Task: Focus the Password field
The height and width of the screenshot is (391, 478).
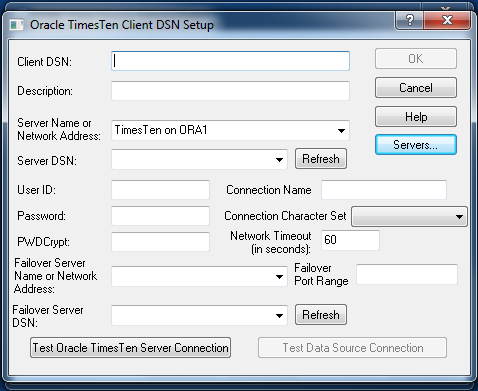Action: (160, 216)
